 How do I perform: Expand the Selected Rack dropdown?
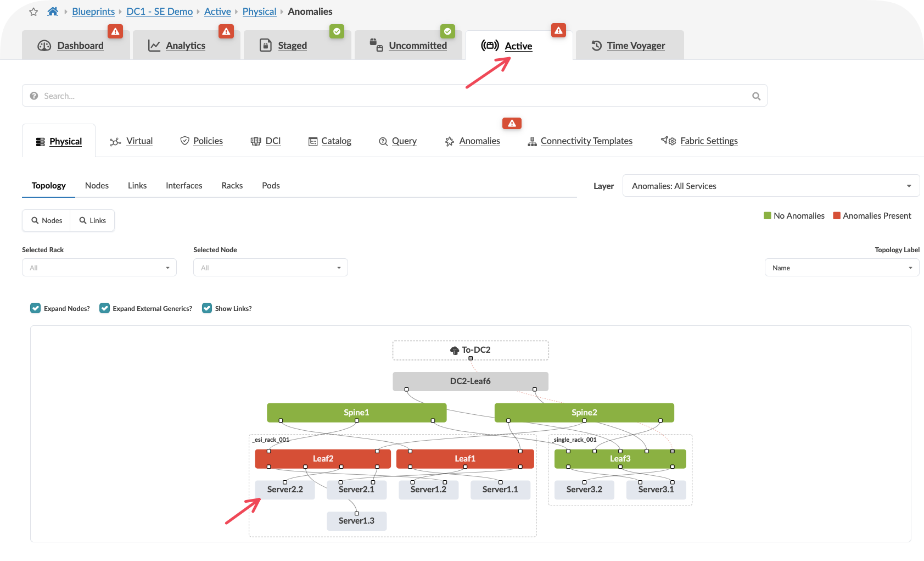click(x=99, y=268)
